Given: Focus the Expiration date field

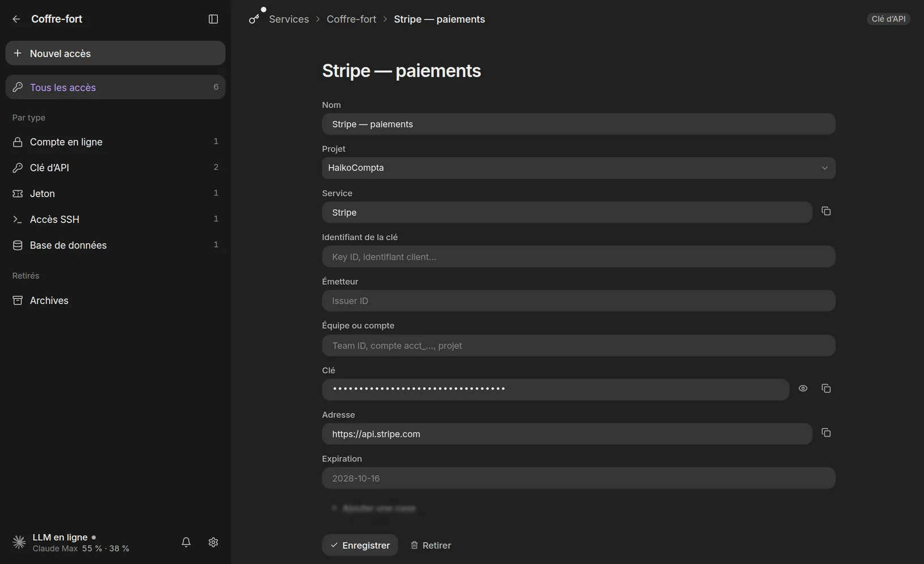Looking at the screenshot, I should pos(579,478).
